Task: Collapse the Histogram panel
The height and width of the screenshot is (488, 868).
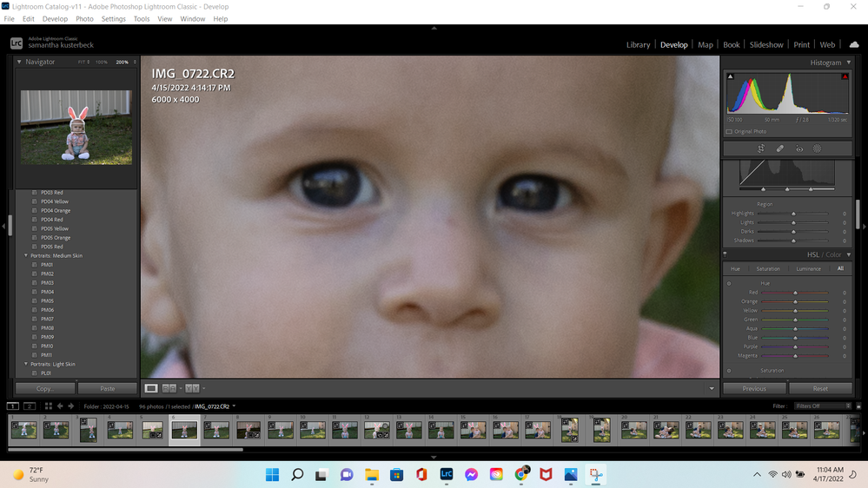Action: click(x=849, y=63)
